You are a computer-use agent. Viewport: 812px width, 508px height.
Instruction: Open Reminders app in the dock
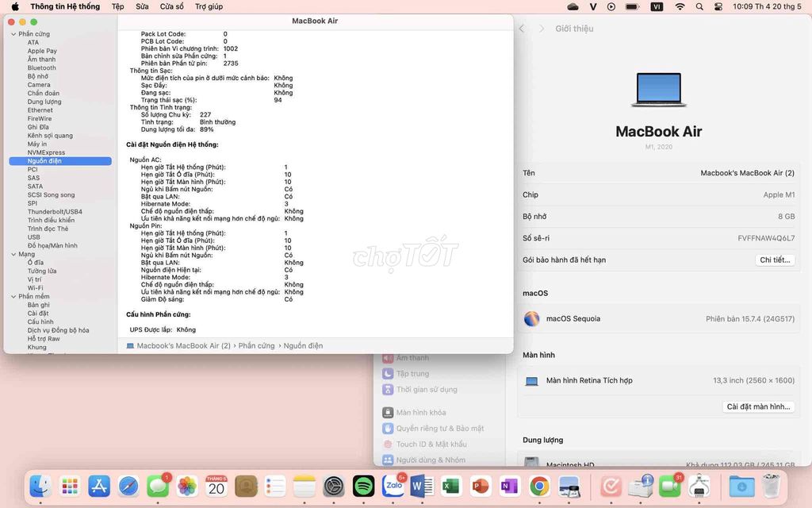[275, 487]
